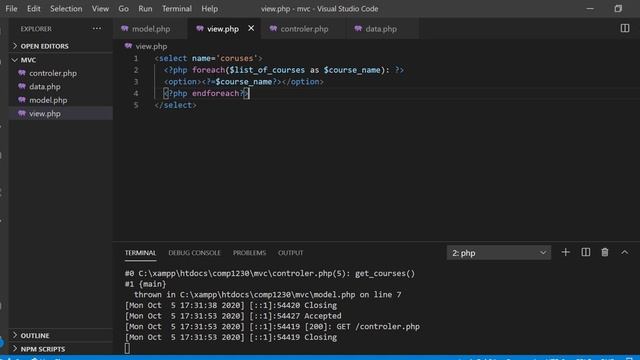This screenshot has height=360, width=640.
Task: Switch to the model.php editor tab
Action: 151,29
